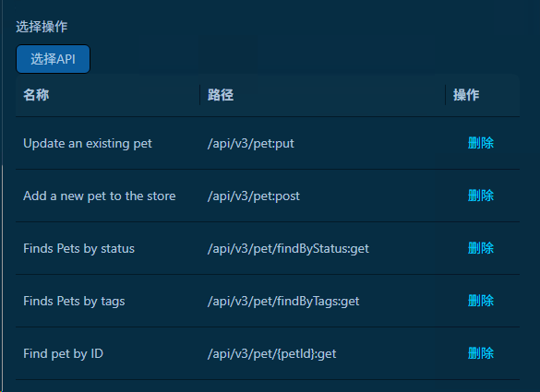Select the Find pet by ID name
This screenshot has width=540, height=392.
[64, 354]
